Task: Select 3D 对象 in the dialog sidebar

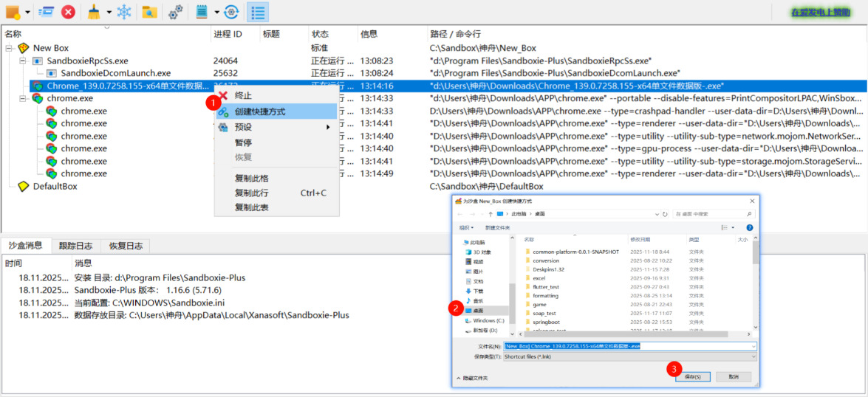Action: click(482, 252)
